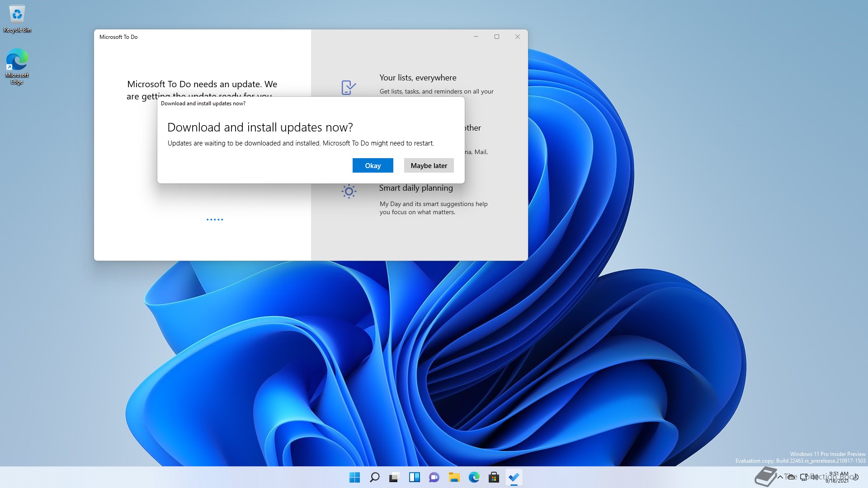Open the volume tray icon
868x488 pixels.
[x=815, y=477]
